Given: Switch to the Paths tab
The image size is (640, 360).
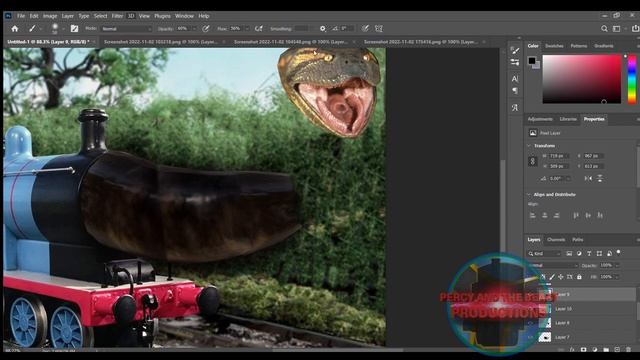Looking at the screenshot, I should (x=578, y=240).
